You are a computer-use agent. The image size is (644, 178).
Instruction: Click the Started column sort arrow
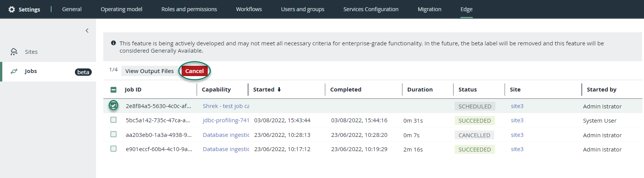click(279, 90)
